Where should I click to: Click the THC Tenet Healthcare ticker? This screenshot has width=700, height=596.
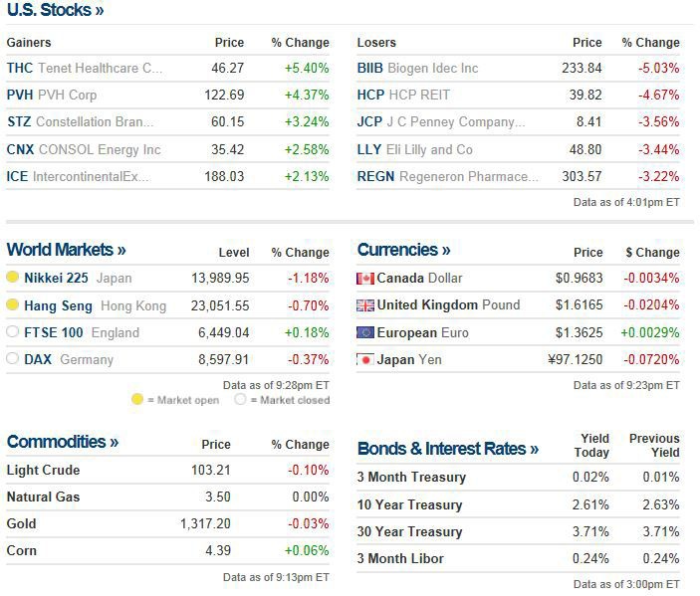pyautogui.click(x=20, y=69)
